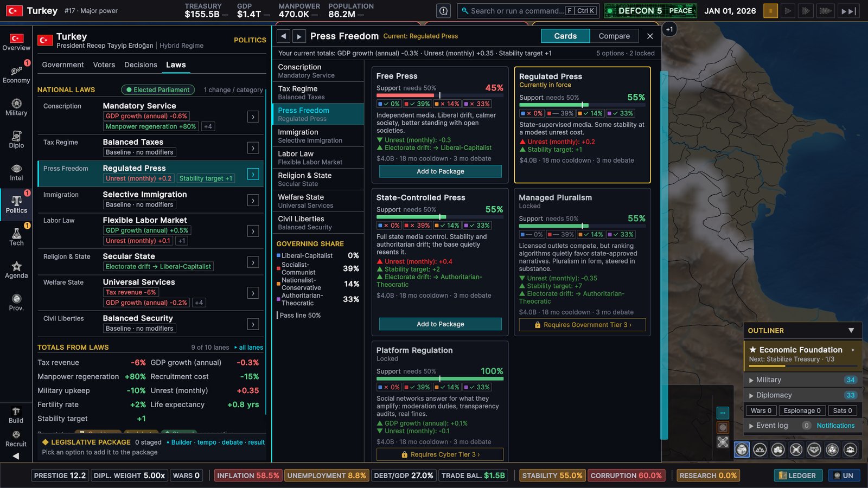The image size is (868, 488).
Task: Switch to the Decisions tab
Action: click(x=141, y=65)
